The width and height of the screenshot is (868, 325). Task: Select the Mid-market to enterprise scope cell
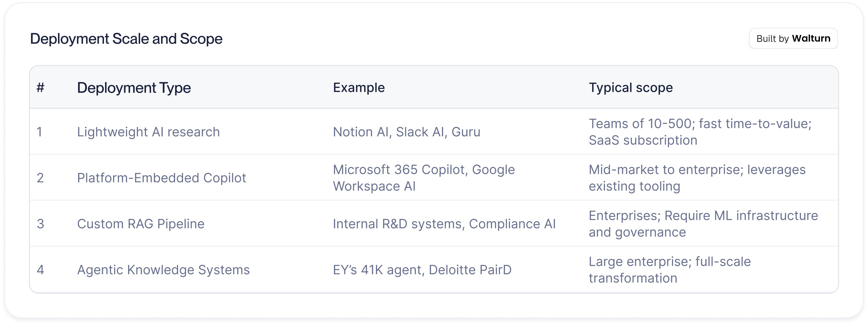point(697,178)
